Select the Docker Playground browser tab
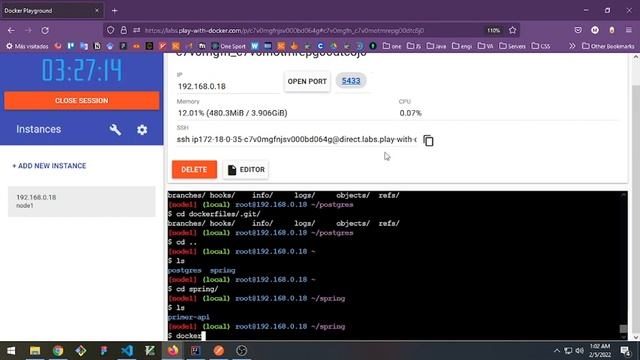Screen dimensions: 640x360 (52, 11)
